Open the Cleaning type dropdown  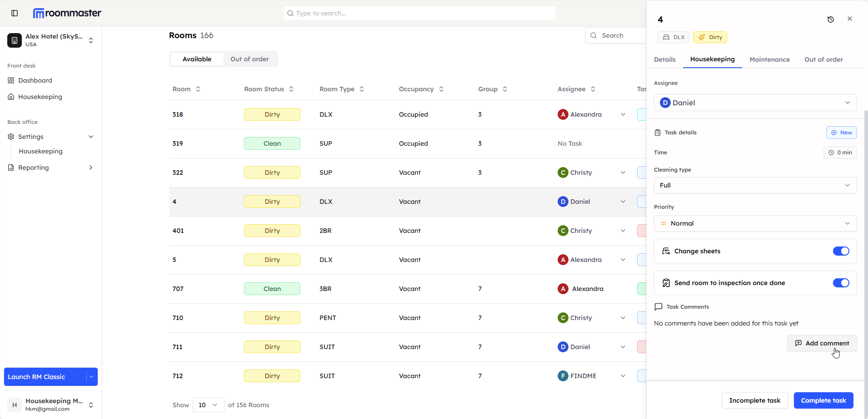755,185
